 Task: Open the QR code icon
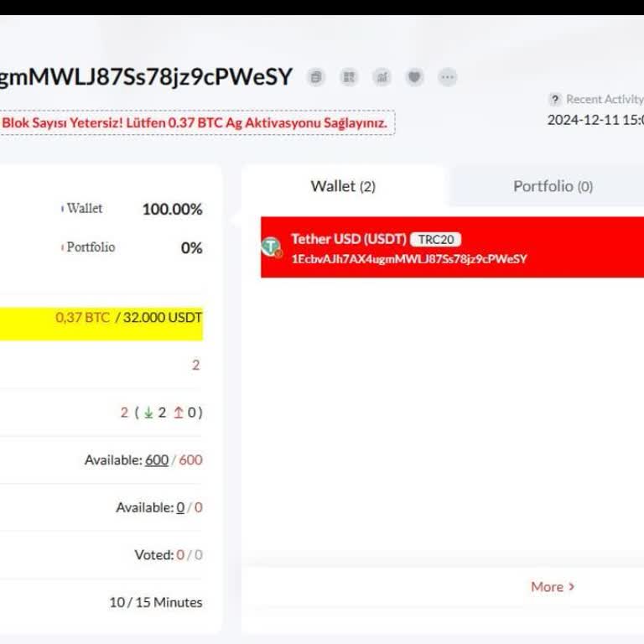[349, 77]
